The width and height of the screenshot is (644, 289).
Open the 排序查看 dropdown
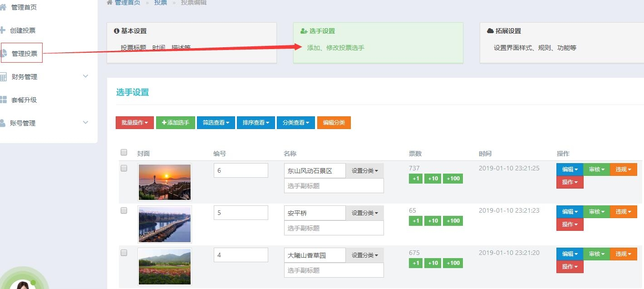(256, 123)
